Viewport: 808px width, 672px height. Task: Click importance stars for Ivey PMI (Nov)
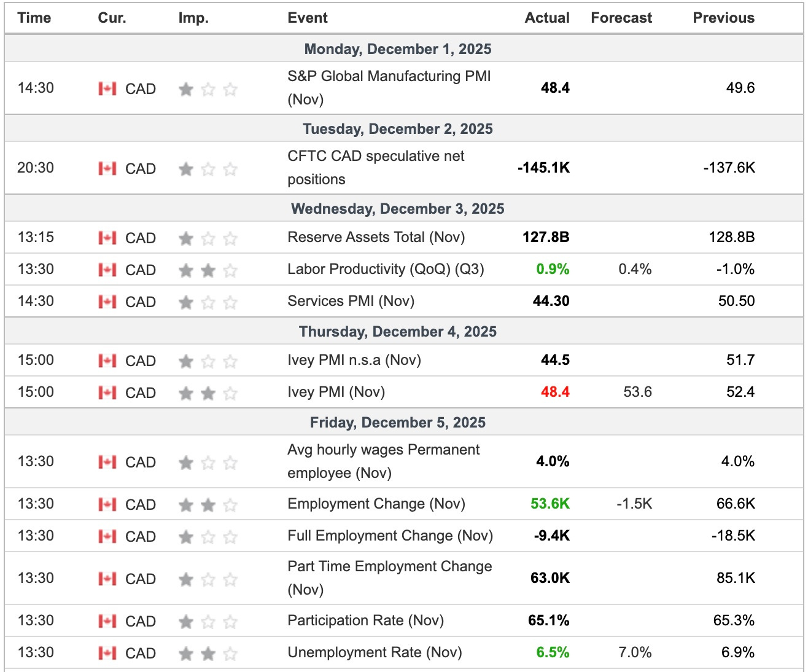click(208, 394)
